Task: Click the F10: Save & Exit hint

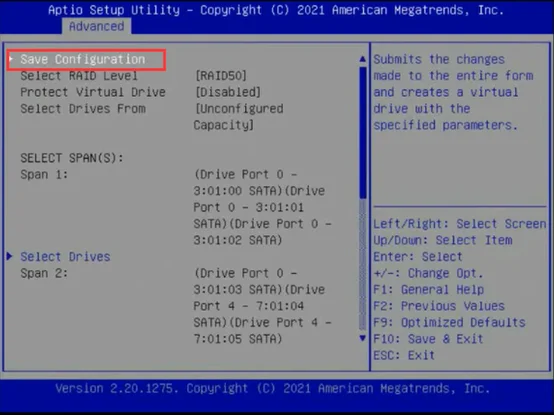Action: point(428,339)
